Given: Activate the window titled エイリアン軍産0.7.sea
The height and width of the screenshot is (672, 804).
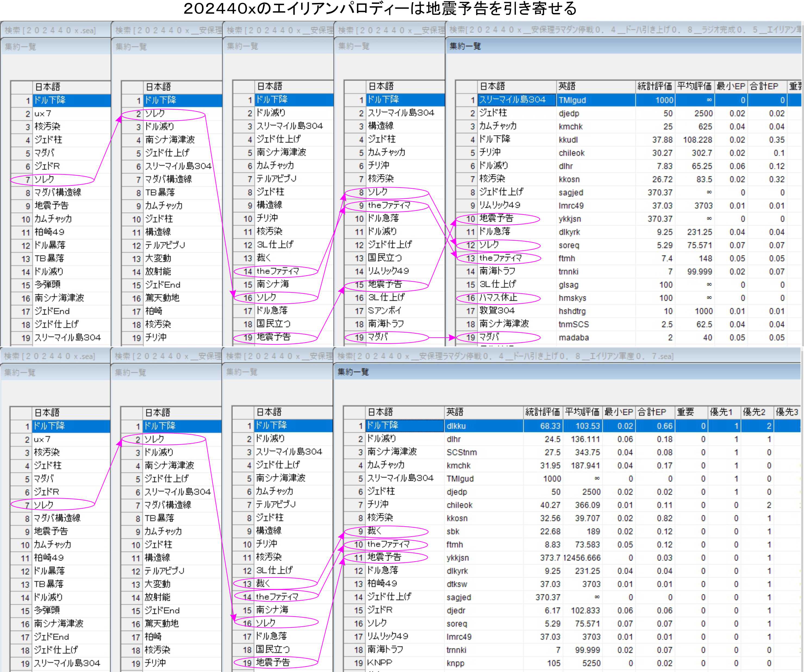Looking at the screenshot, I should (567, 356).
